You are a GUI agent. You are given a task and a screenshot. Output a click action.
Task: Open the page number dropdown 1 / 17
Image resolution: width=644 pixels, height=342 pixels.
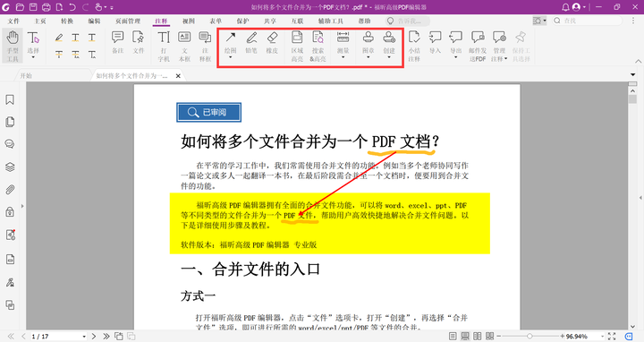[84, 337]
